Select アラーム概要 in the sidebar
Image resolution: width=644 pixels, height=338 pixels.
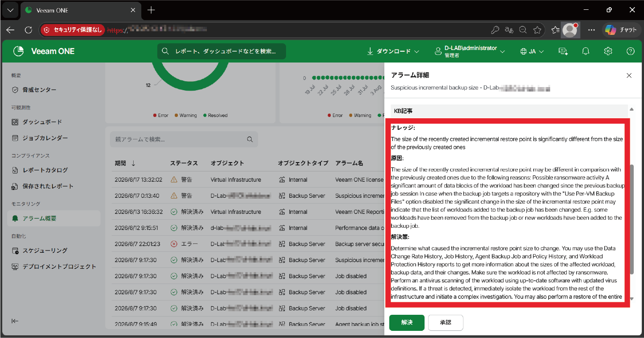(x=54, y=218)
